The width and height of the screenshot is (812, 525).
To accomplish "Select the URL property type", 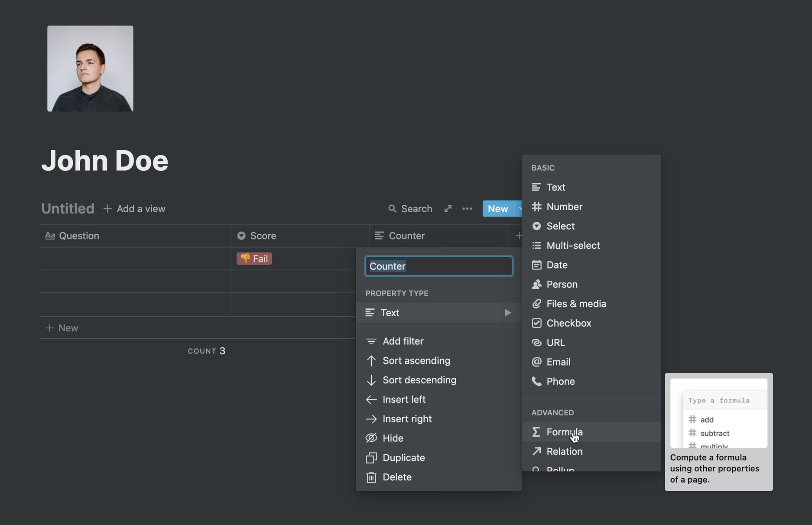I will 591,343.
